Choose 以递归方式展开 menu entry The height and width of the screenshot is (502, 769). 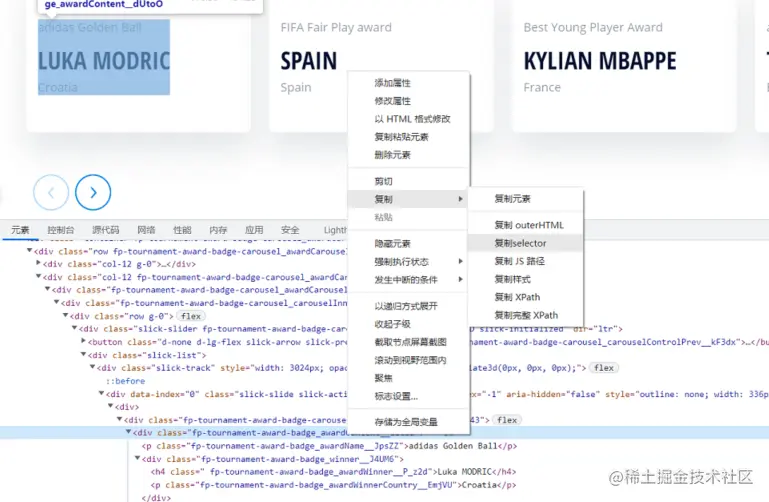tap(409, 306)
